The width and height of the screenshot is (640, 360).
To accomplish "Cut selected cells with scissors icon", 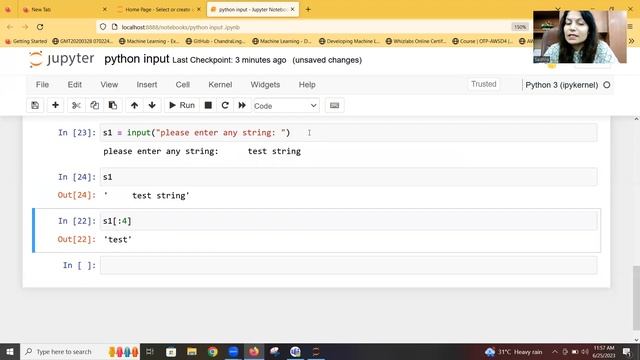I will pos(76,105).
